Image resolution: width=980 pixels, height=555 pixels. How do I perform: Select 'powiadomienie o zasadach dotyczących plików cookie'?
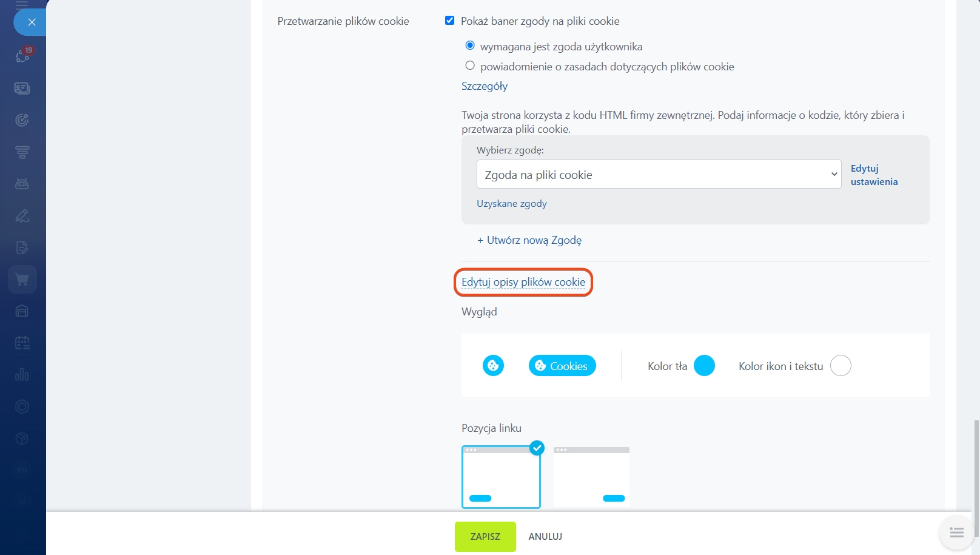pyautogui.click(x=470, y=66)
